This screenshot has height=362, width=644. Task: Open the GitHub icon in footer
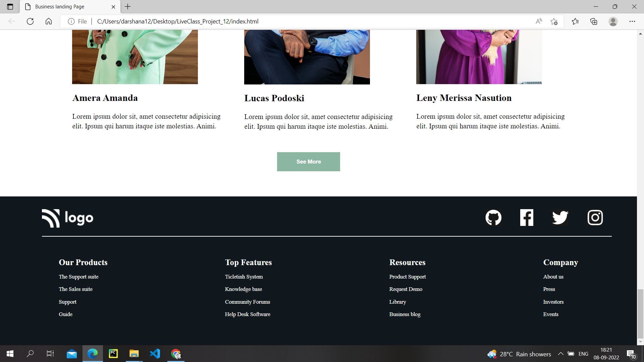click(493, 218)
